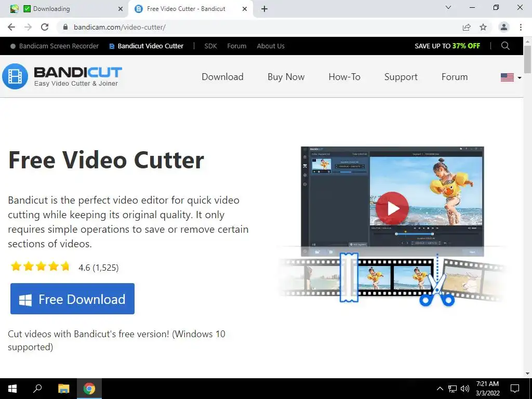532x399 pixels.
Task: Open tab search chevron
Action: coord(448,7)
